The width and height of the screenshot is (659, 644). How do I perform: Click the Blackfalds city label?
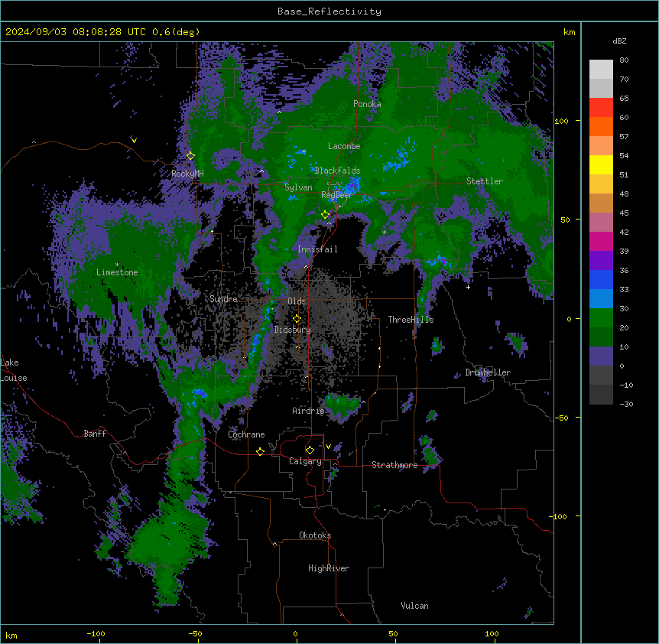tap(337, 171)
